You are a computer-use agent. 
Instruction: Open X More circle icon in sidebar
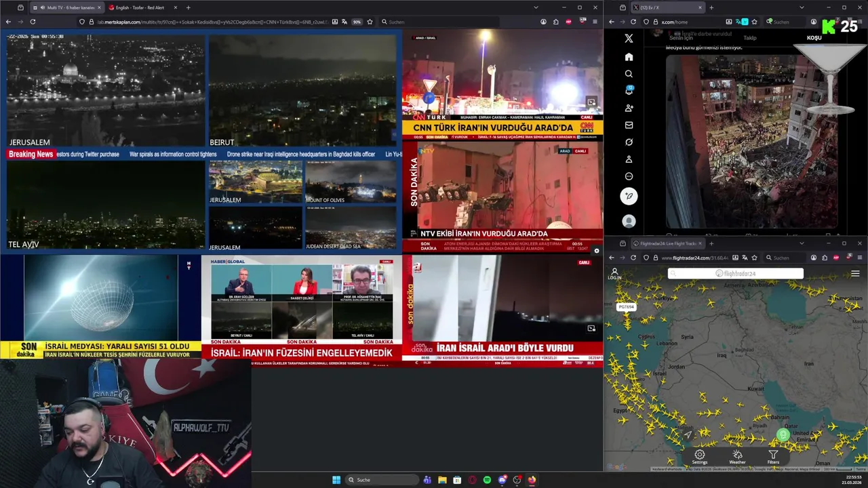click(629, 176)
